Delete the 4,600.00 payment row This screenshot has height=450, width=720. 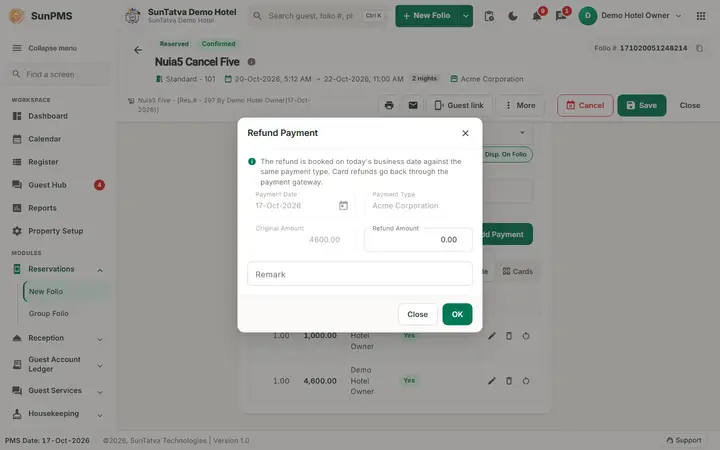tap(509, 381)
